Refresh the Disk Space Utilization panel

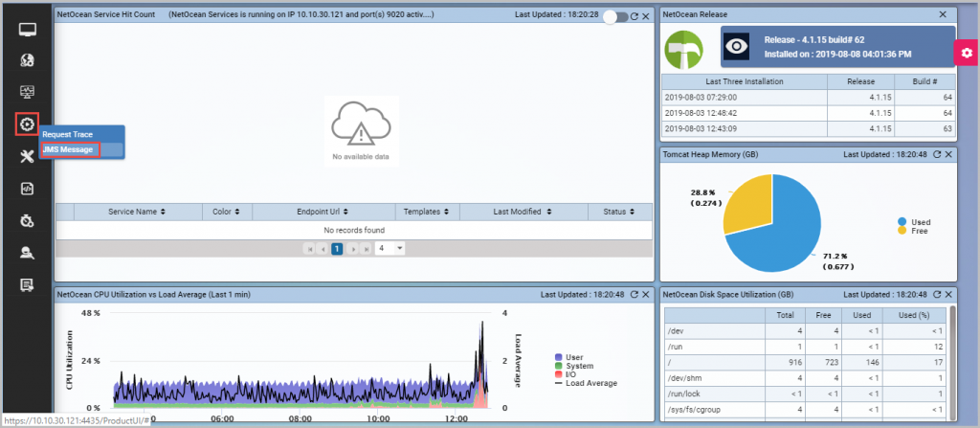(937, 294)
